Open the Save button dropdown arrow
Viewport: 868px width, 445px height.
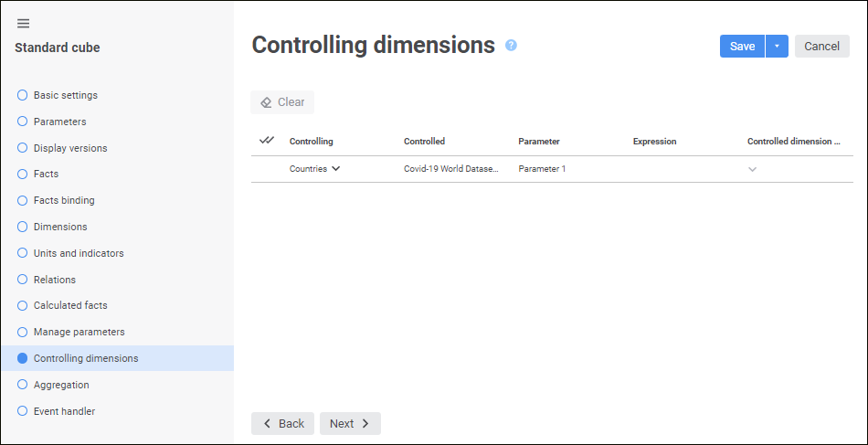777,47
